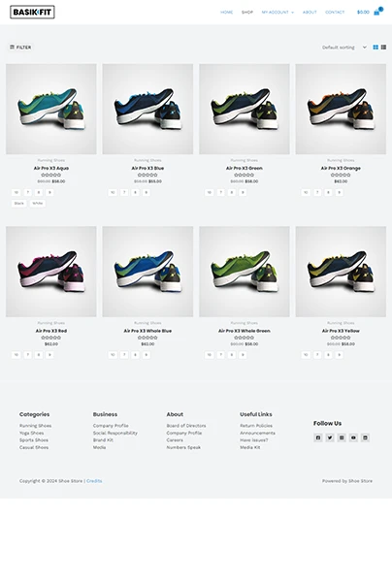Click the BASIK FIT logo
392x582 pixels.
tap(32, 12)
